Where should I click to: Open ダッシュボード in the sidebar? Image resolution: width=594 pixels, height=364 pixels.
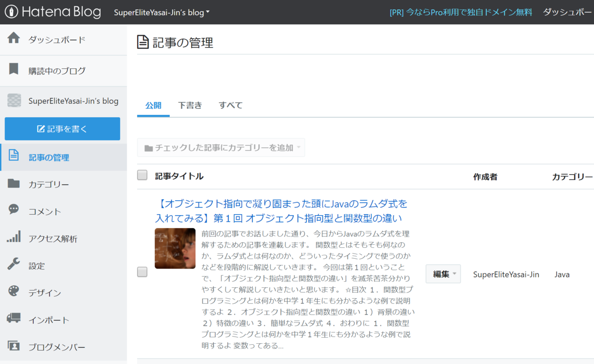[x=63, y=40]
